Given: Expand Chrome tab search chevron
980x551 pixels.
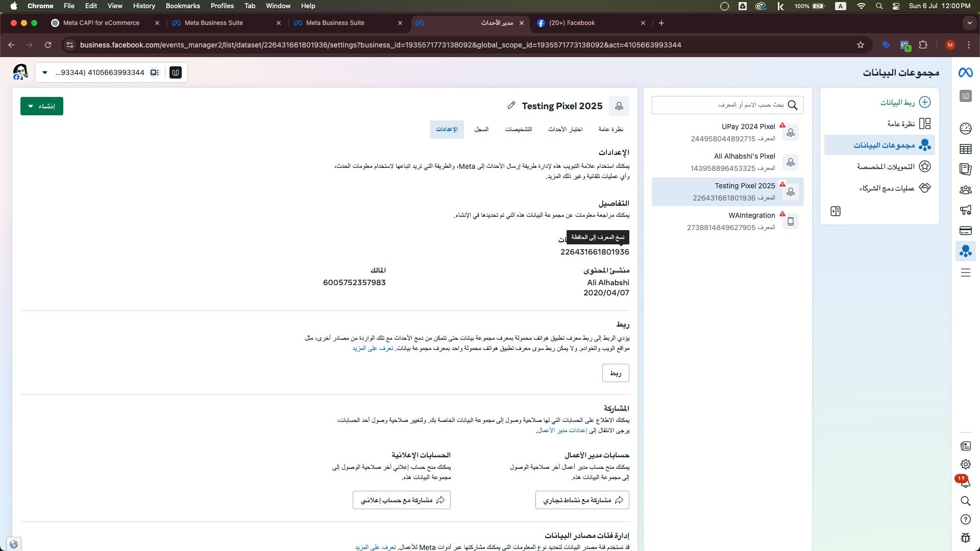Looking at the screenshot, I should coord(969,23).
